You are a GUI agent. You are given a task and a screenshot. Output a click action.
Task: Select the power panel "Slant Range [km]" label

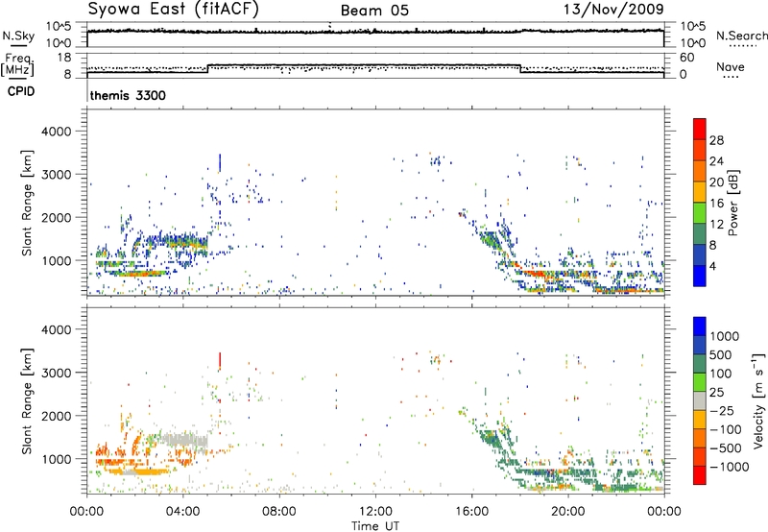click(x=27, y=203)
